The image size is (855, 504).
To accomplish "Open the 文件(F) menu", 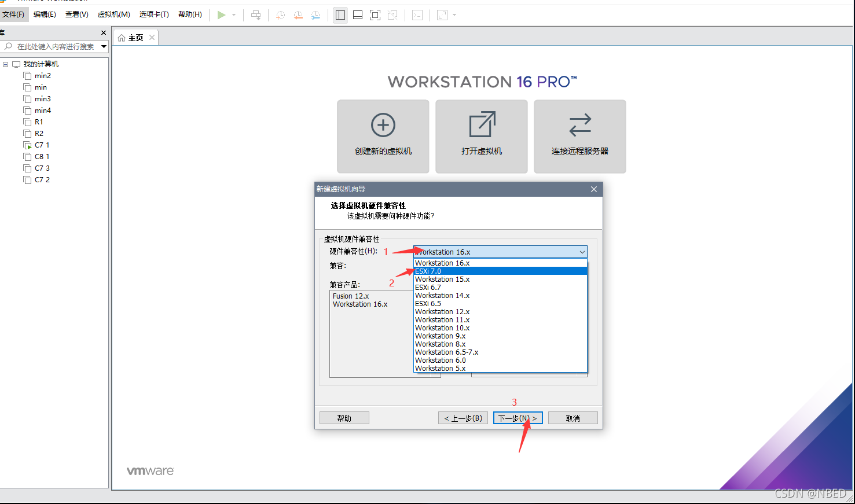I will 13,14.
